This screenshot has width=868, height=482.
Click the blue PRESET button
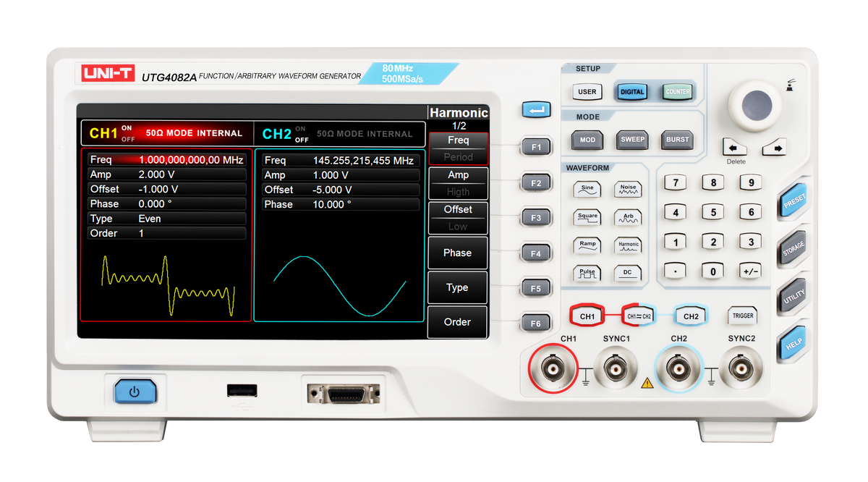click(x=794, y=200)
